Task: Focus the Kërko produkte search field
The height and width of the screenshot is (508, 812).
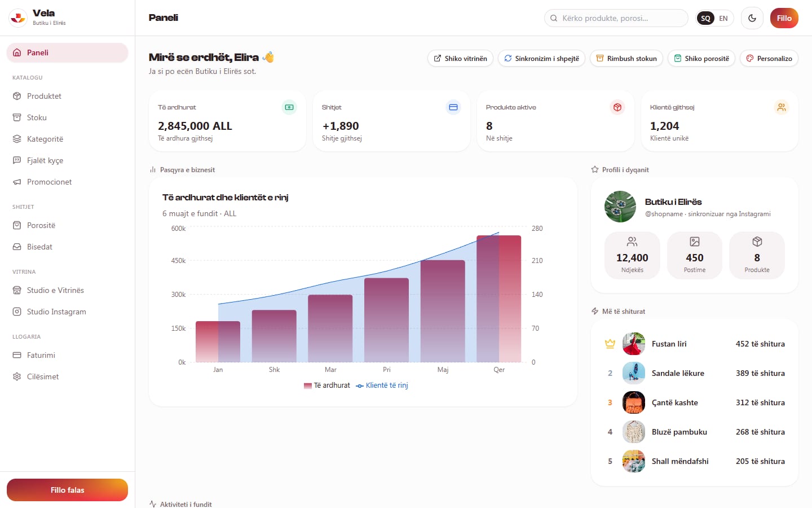Action: click(616, 18)
